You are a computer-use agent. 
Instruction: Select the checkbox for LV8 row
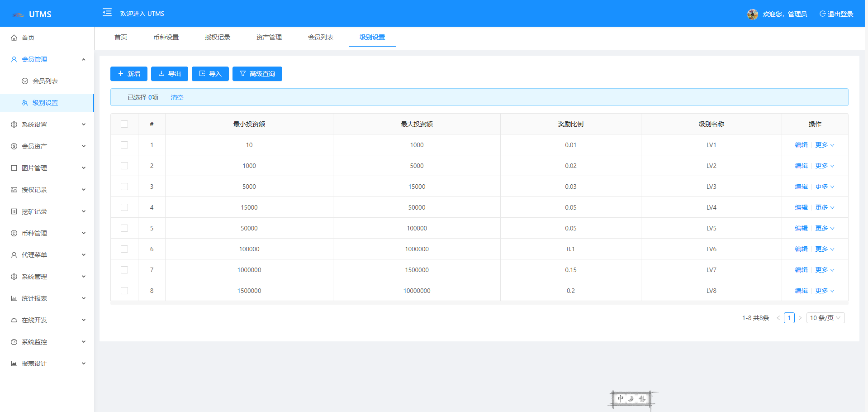[124, 291]
